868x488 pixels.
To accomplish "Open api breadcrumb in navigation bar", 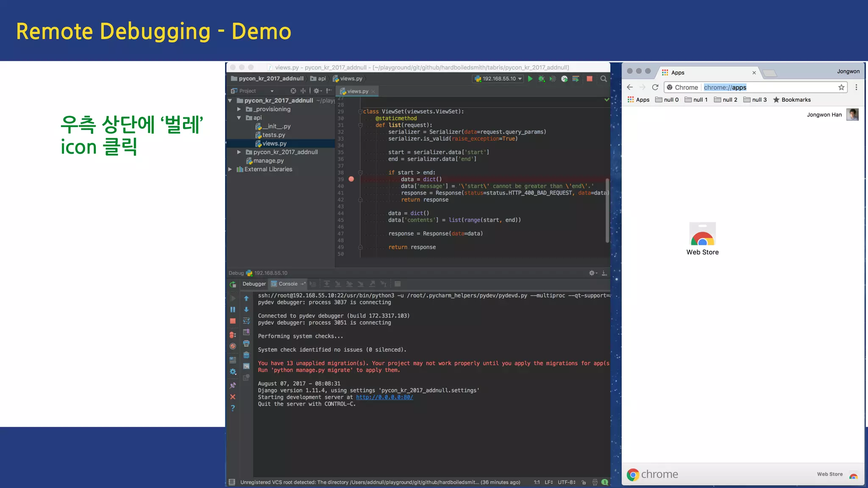I will (x=318, y=79).
